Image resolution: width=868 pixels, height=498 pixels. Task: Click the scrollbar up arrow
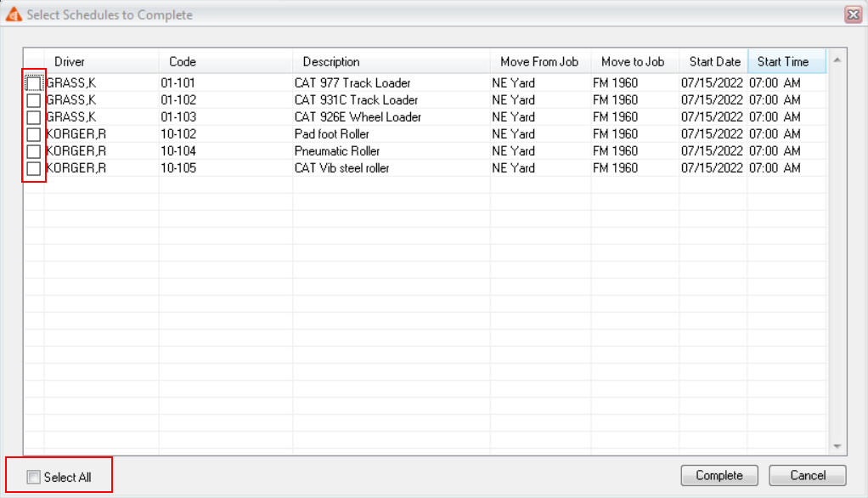point(837,59)
